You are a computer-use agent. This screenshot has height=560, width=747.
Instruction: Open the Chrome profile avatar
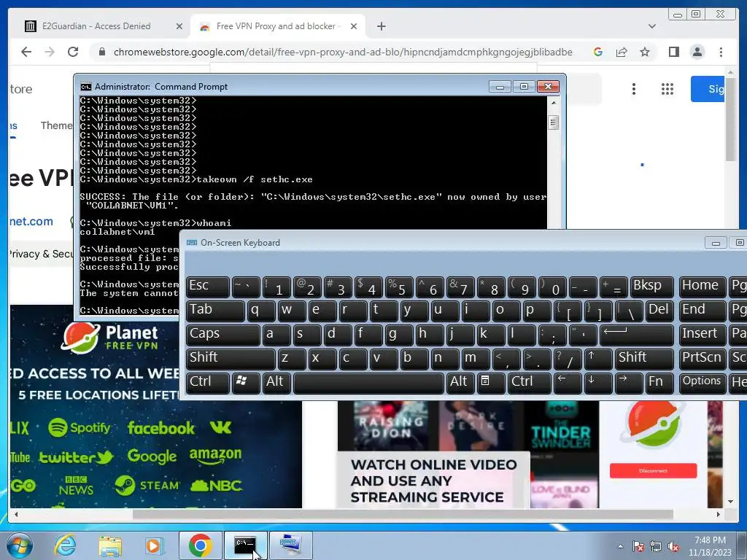point(697,52)
